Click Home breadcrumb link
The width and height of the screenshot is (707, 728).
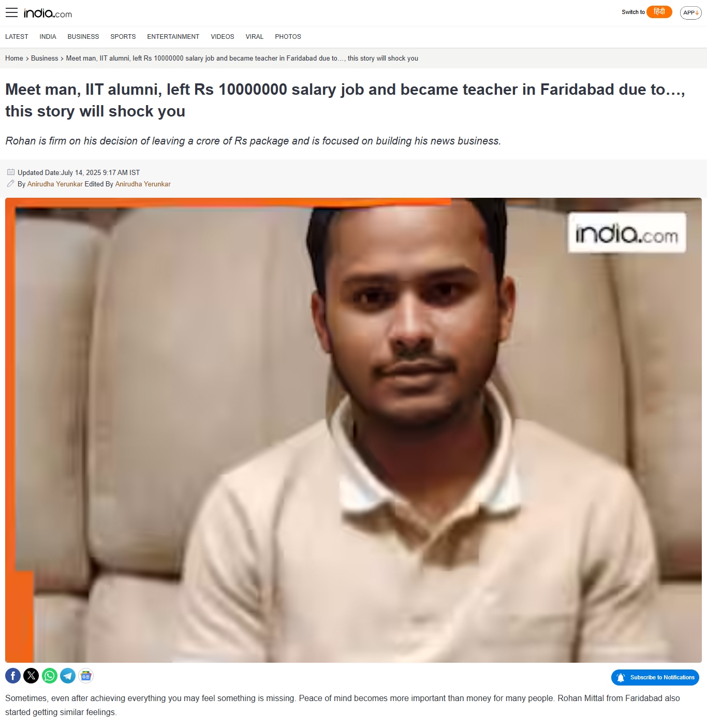click(14, 59)
